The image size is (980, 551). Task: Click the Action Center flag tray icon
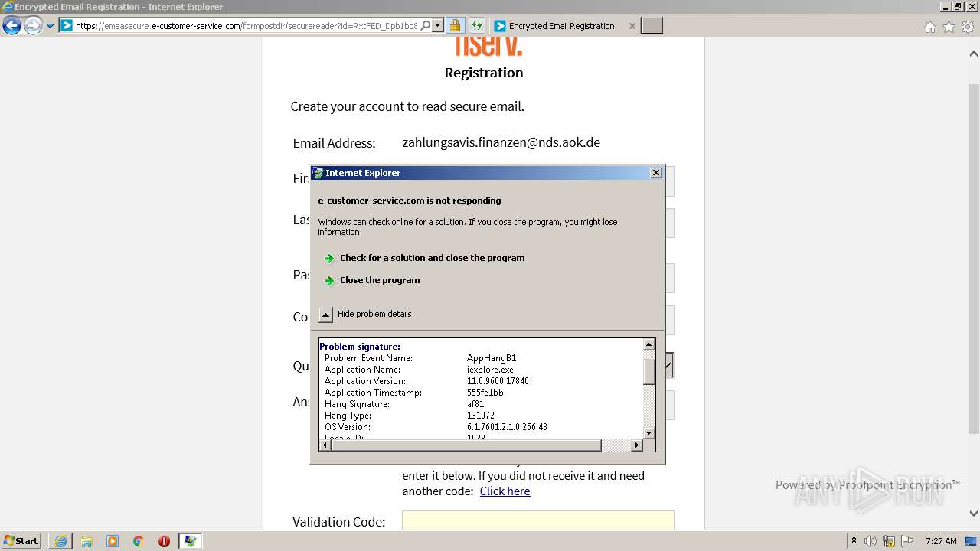point(907,541)
